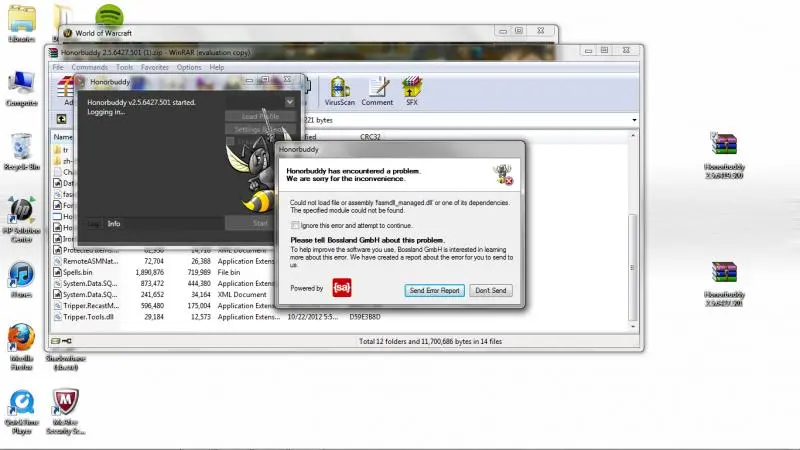Open the Computer desktop icon
Screen dimensions: 800x450
point(21,88)
